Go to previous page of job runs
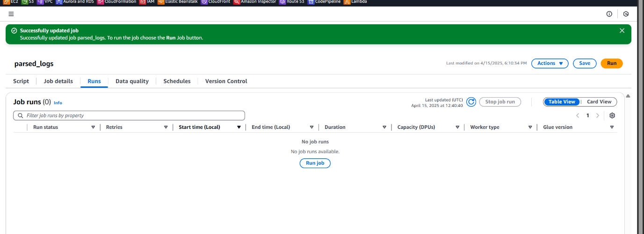The image size is (644, 234). (578, 115)
